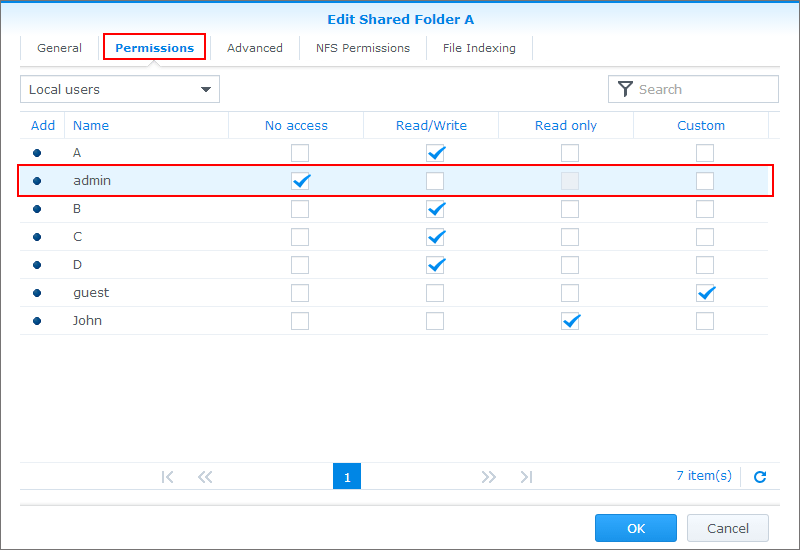This screenshot has height=550, width=800.
Task: Switch to NFS Permissions tab
Action: 363,48
